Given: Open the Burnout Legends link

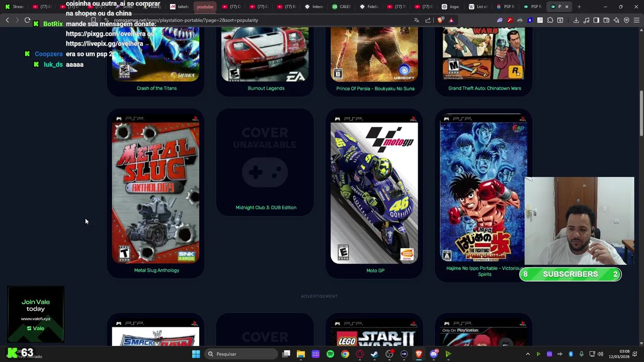Looking at the screenshot, I should [x=266, y=88].
